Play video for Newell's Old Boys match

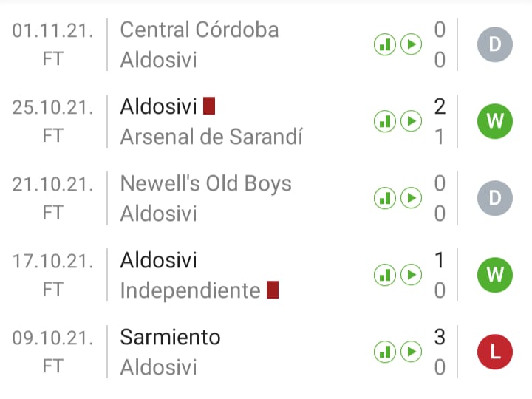pos(411,198)
